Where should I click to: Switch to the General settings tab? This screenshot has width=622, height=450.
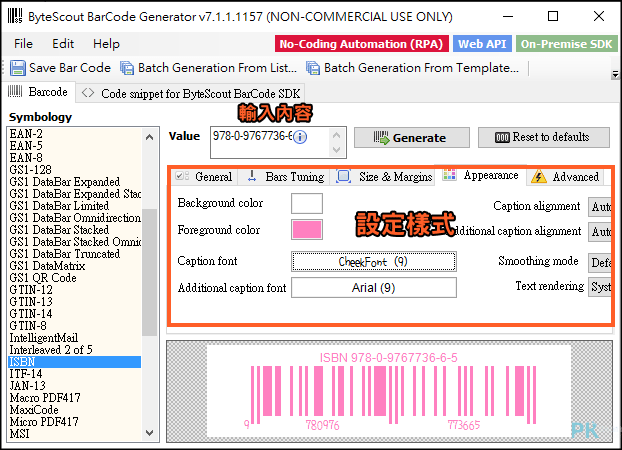pos(205,177)
